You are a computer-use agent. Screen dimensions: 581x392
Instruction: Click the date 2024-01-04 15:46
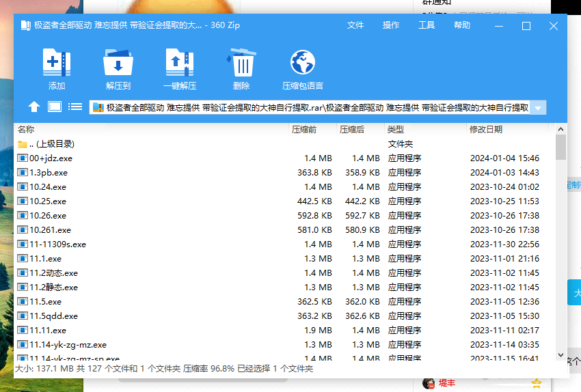click(504, 158)
